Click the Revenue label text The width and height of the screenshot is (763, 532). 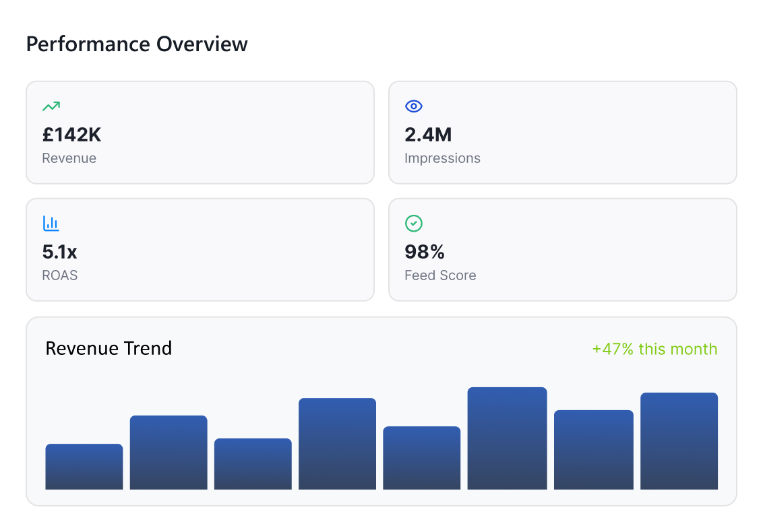coord(69,159)
